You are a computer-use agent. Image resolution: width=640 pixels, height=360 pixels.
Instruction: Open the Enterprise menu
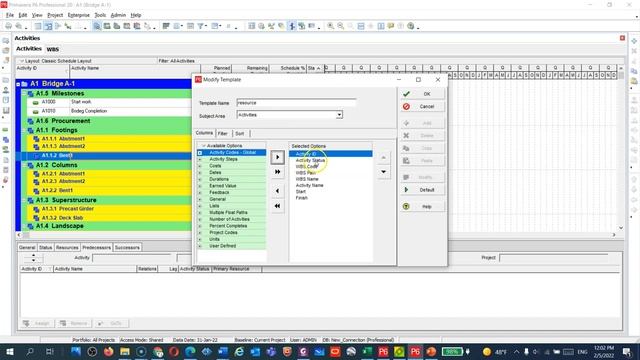pyautogui.click(x=79, y=15)
